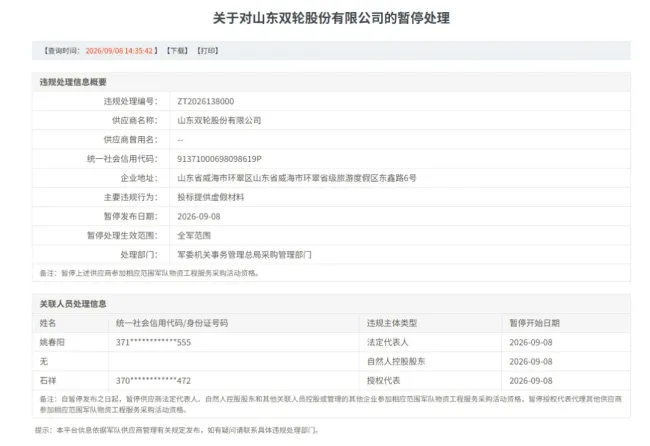Click the masked ID ending in 472

(x=153, y=381)
